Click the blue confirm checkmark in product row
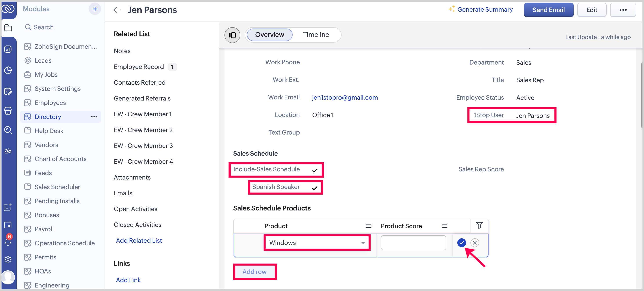Screen dimensions: 644x291 point(461,242)
